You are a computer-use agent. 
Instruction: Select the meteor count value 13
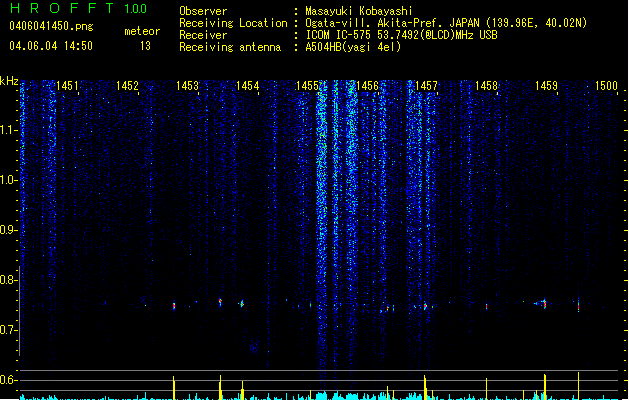tap(145, 46)
